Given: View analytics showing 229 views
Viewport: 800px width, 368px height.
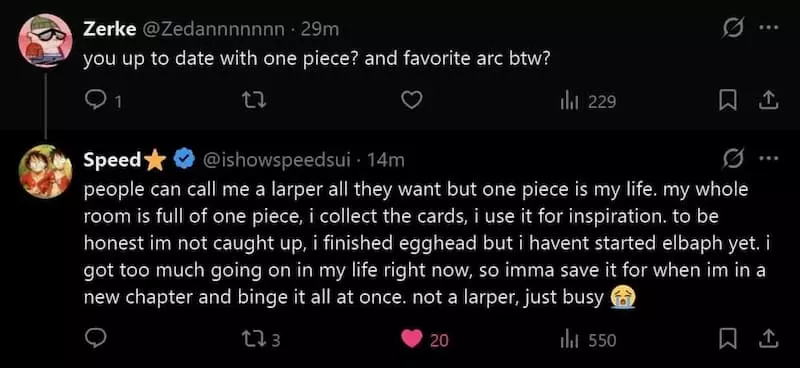Looking at the screenshot, I should coord(588,102).
